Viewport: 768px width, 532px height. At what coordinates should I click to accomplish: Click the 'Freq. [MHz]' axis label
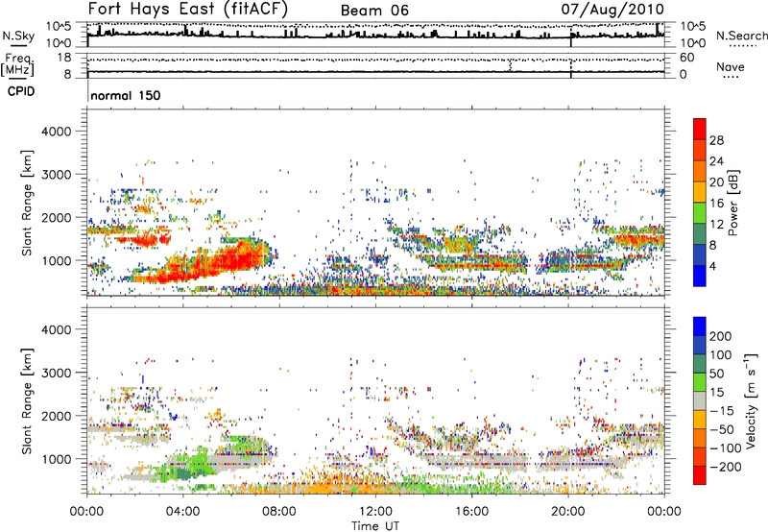click(17, 65)
